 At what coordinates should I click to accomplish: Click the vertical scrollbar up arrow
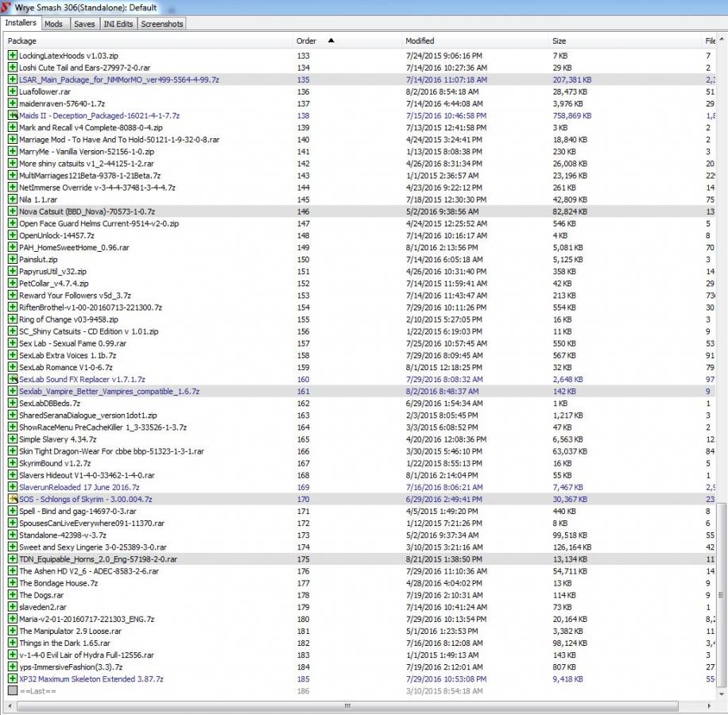tap(721, 40)
